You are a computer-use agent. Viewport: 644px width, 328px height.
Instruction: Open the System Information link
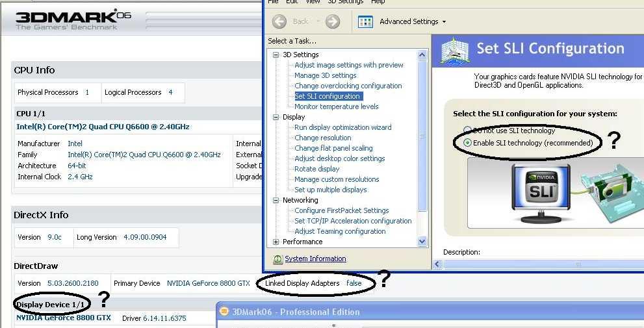pyautogui.click(x=315, y=259)
